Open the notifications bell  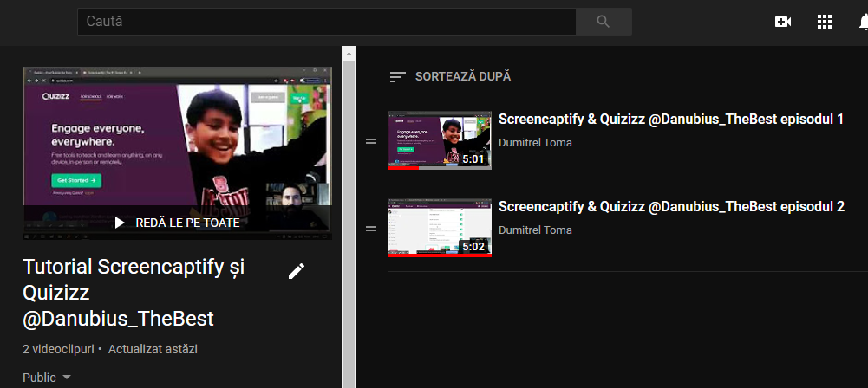859,22
